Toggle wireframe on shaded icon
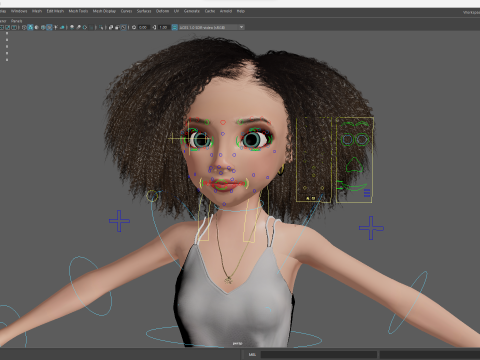 pyautogui.click(x=43, y=27)
